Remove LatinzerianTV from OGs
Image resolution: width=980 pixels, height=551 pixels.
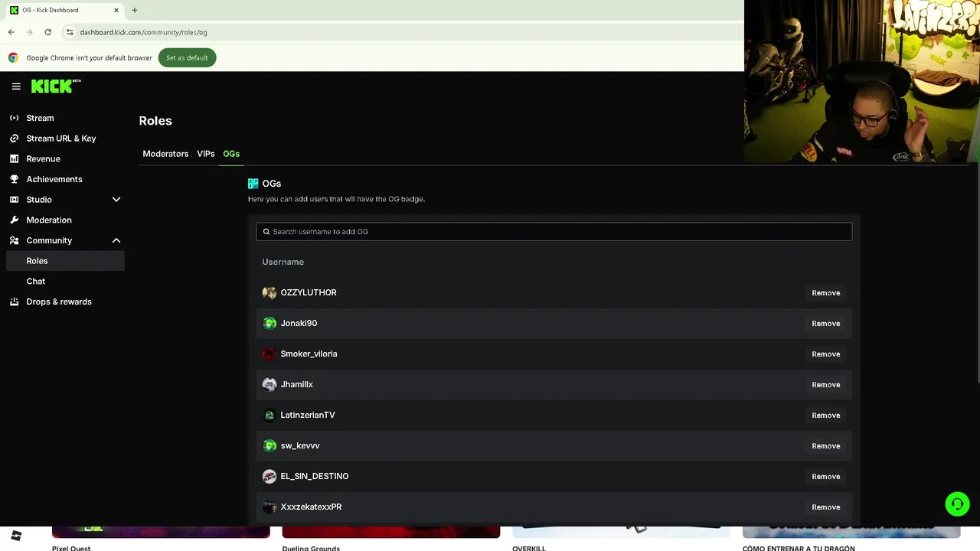825,415
